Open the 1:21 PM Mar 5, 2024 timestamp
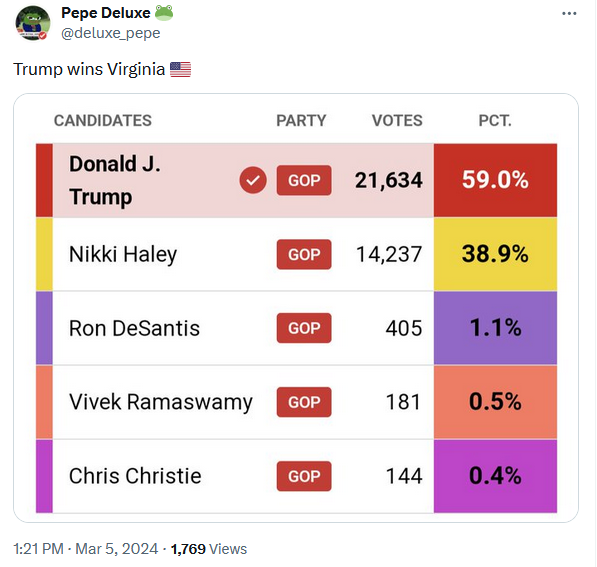Viewport: 597px width, 567px height. 86,549
